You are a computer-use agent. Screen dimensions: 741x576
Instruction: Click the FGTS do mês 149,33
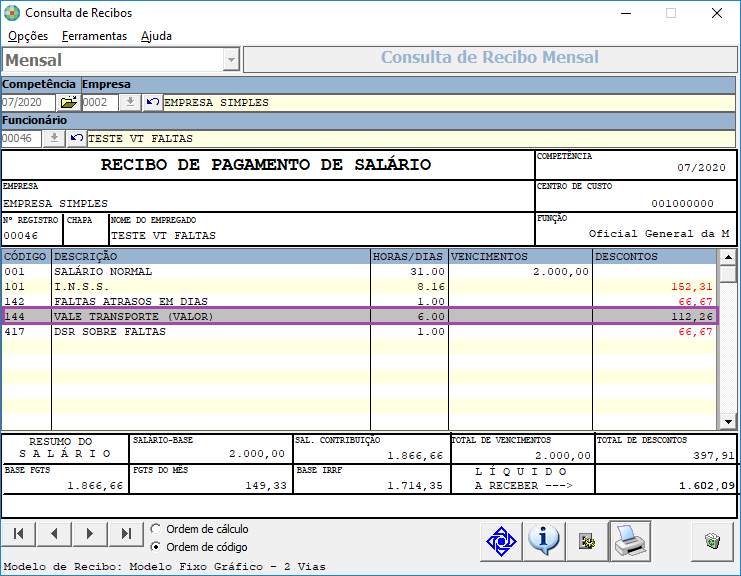coord(266,486)
